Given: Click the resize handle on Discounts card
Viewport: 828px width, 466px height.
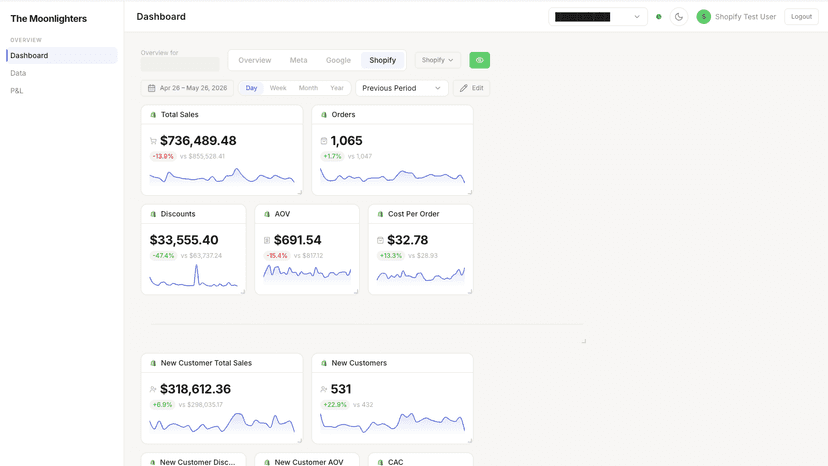Looking at the screenshot, I should [x=243, y=292].
